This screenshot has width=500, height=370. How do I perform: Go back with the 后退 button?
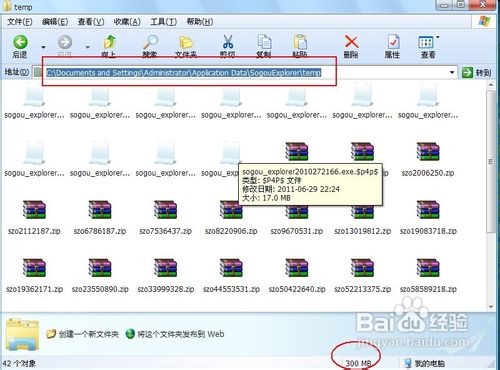coord(20,47)
